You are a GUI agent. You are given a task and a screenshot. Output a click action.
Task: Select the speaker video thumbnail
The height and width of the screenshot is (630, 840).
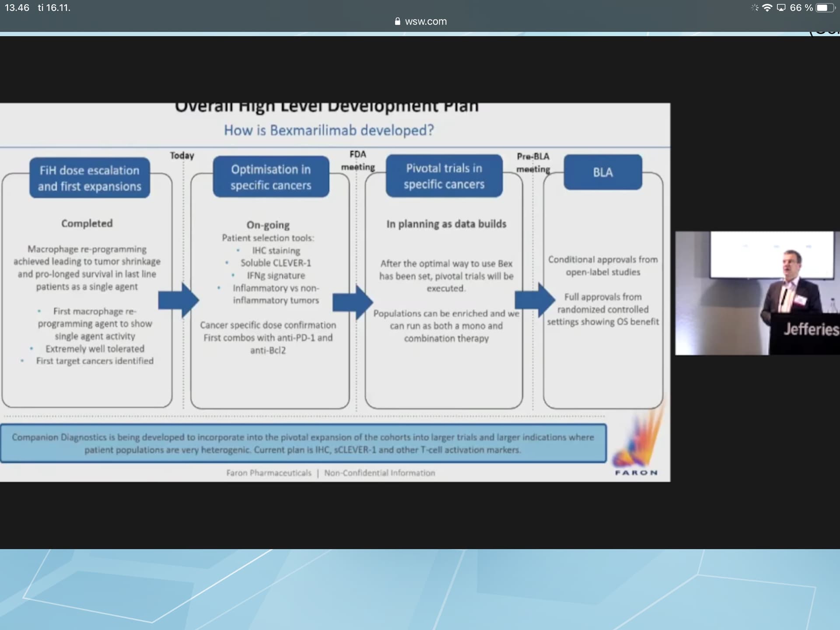click(x=757, y=293)
